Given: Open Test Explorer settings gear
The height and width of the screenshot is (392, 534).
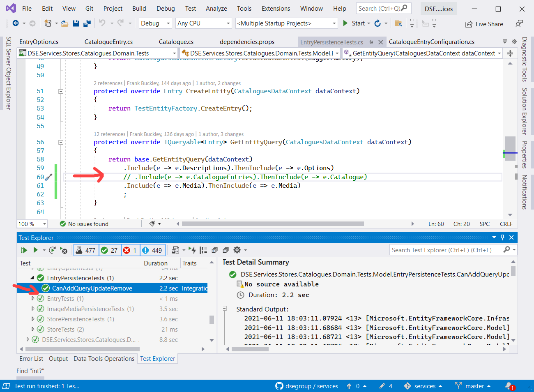Looking at the screenshot, I should [x=236, y=250].
